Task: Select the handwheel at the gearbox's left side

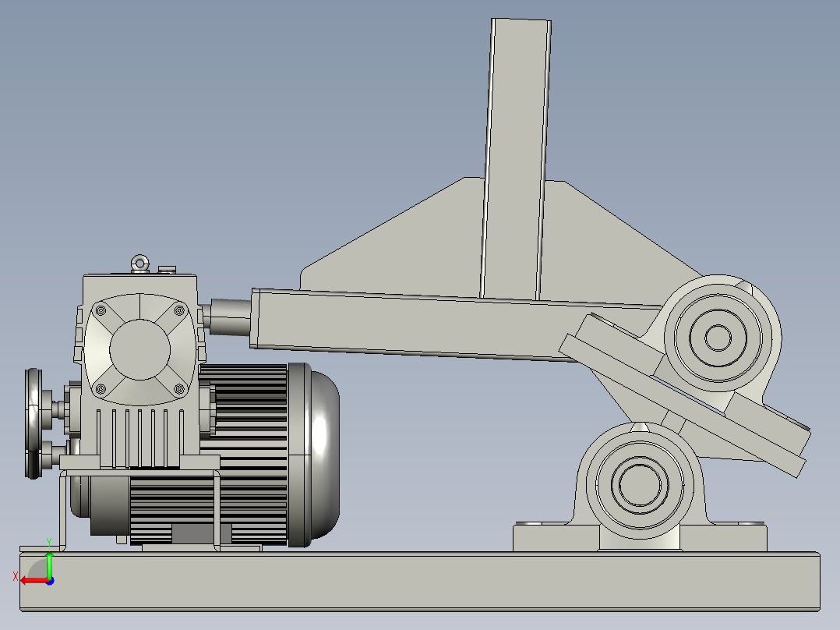Action: (34, 423)
